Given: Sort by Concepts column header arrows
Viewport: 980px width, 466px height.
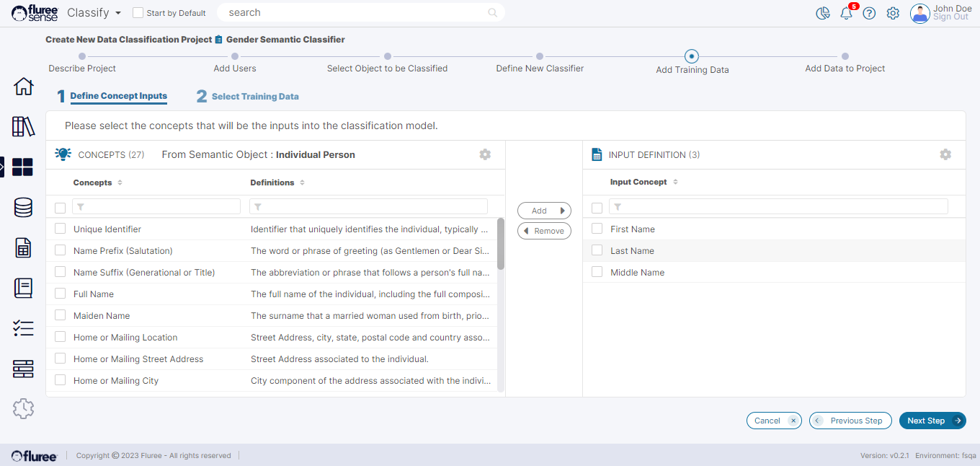Looking at the screenshot, I should pyautogui.click(x=120, y=183).
